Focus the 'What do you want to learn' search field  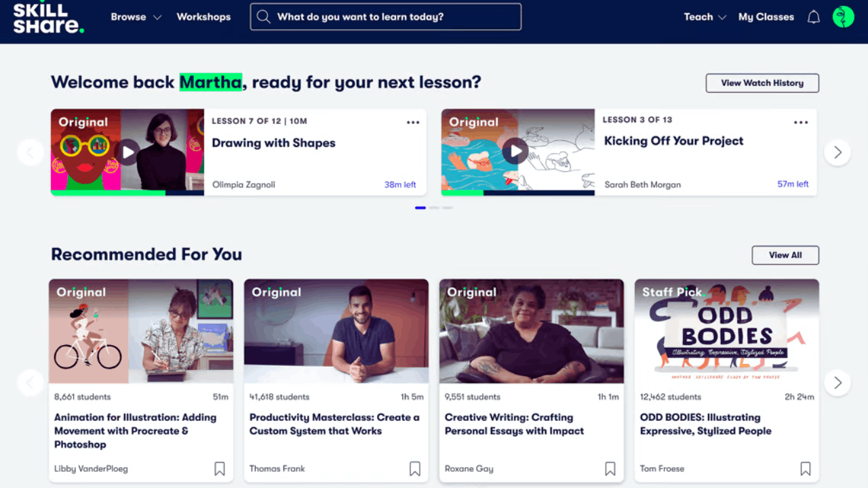(x=386, y=17)
